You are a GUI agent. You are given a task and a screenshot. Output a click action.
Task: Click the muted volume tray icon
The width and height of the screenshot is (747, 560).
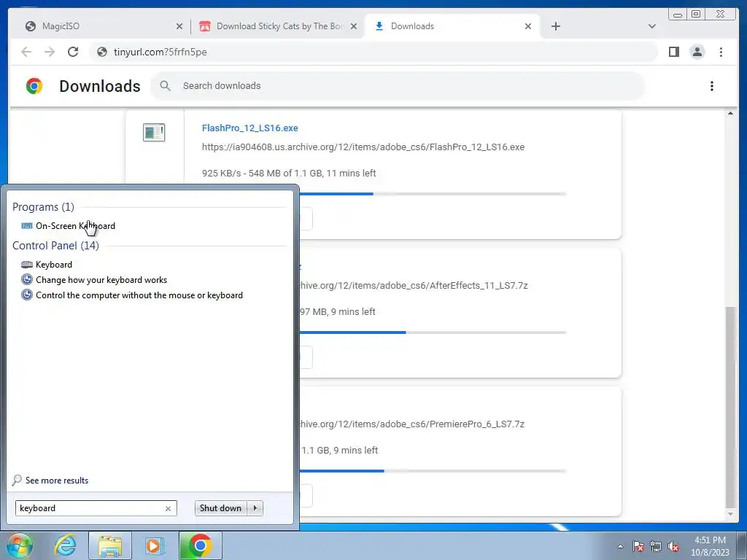coord(673,546)
